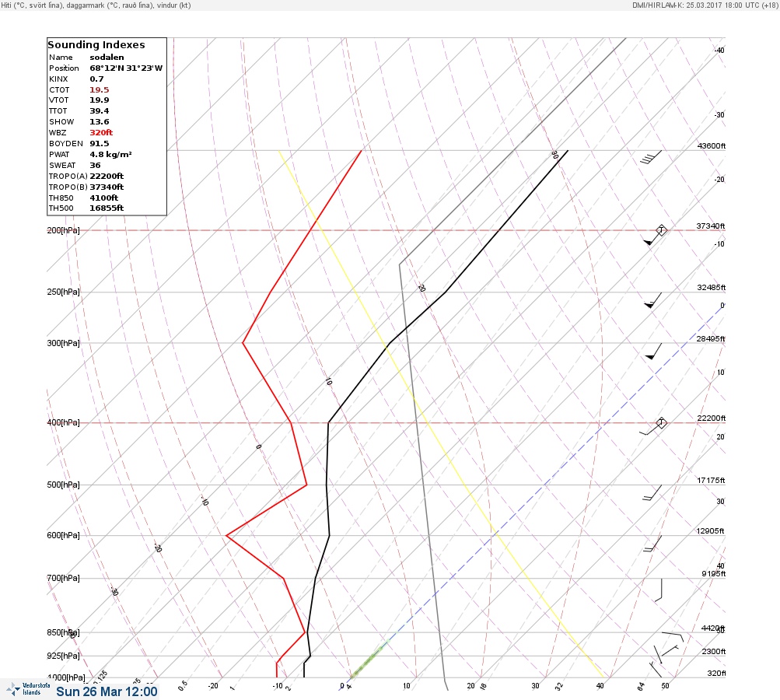Click the KINX value 0.7
This screenshot has width=780, height=700.
pyautogui.click(x=96, y=79)
